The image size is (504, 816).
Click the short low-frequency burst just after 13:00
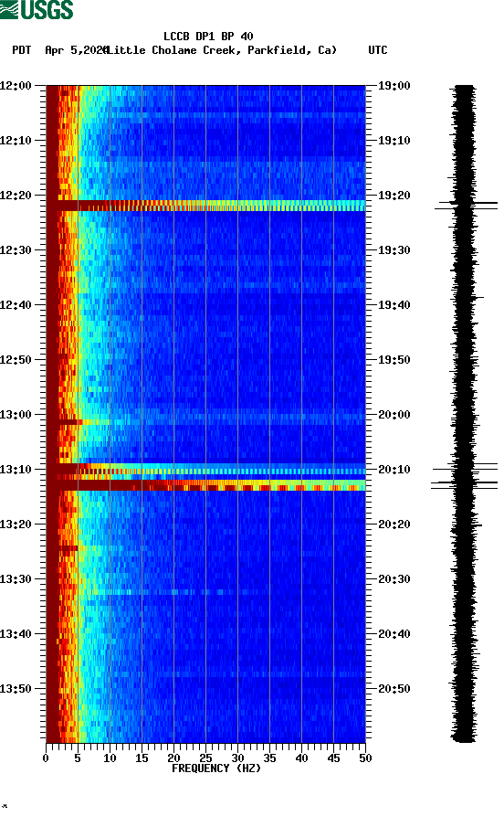coord(70,422)
